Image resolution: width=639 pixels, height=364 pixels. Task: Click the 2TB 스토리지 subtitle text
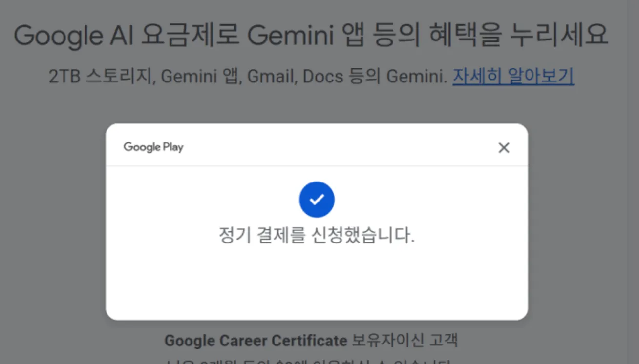point(98,76)
